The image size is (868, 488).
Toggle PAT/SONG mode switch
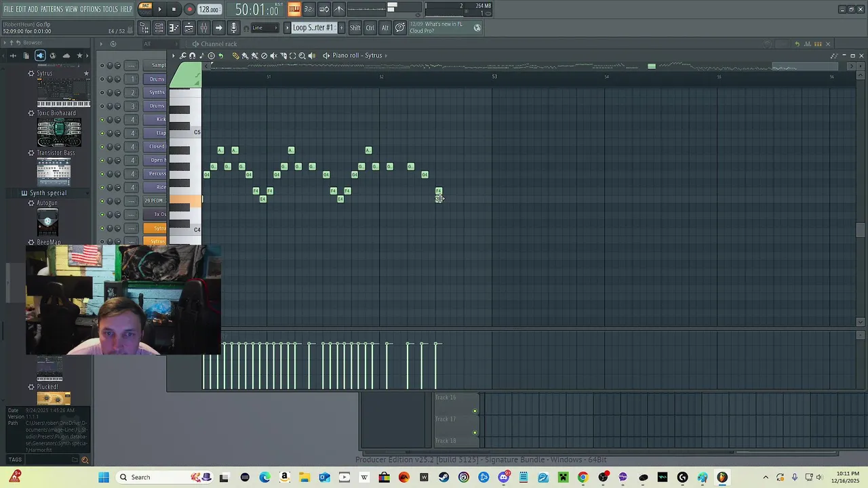click(145, 9)
